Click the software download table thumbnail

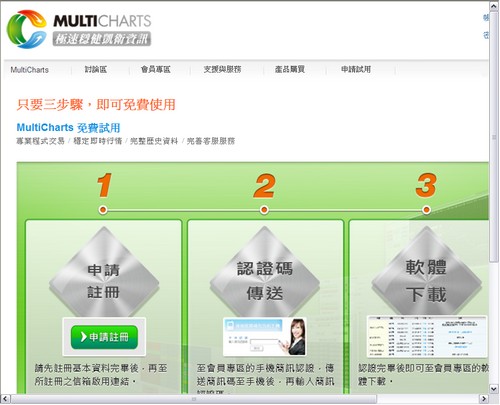point(427,336)
